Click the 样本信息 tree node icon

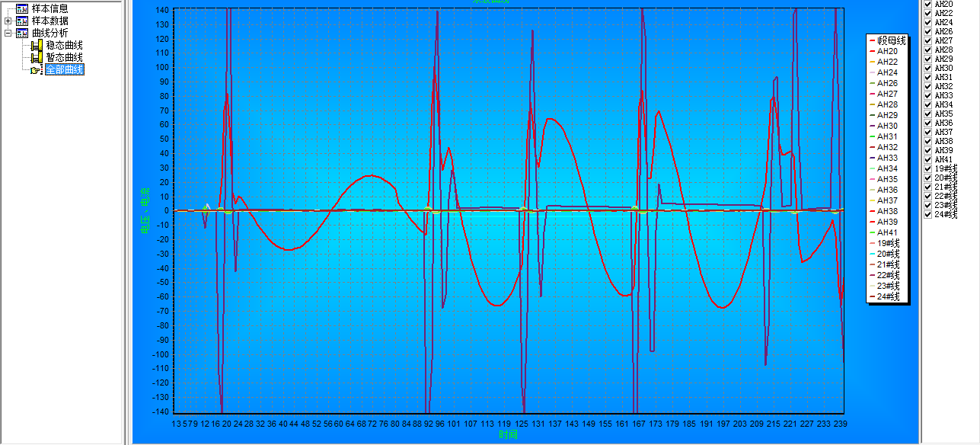click(x=22, y=8)
